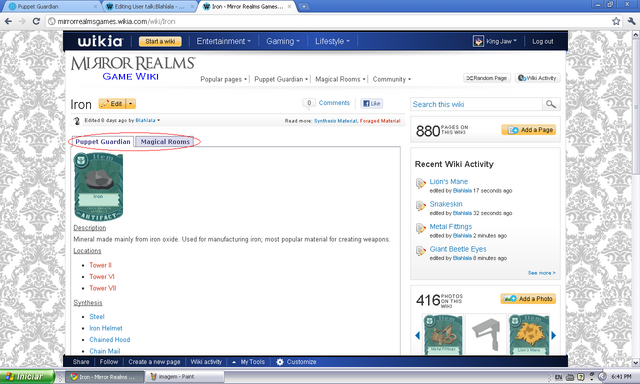Open Chrome wrench settings menu
This screenshot has width=640, height=384.
pyautogui.click(x=631, y=21)
